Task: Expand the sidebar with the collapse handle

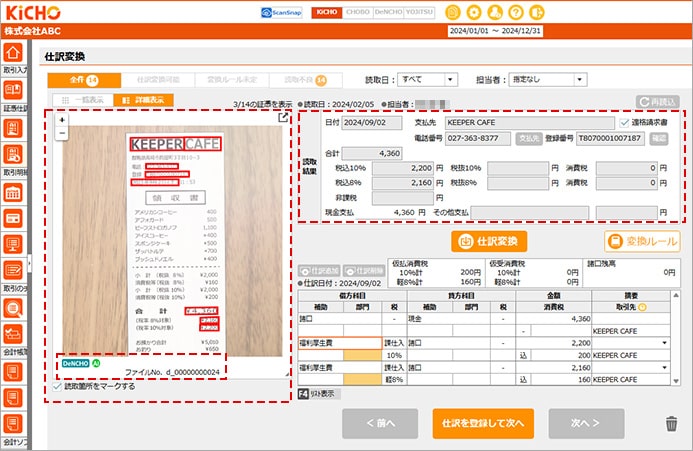Action: (x=29, y=264)
